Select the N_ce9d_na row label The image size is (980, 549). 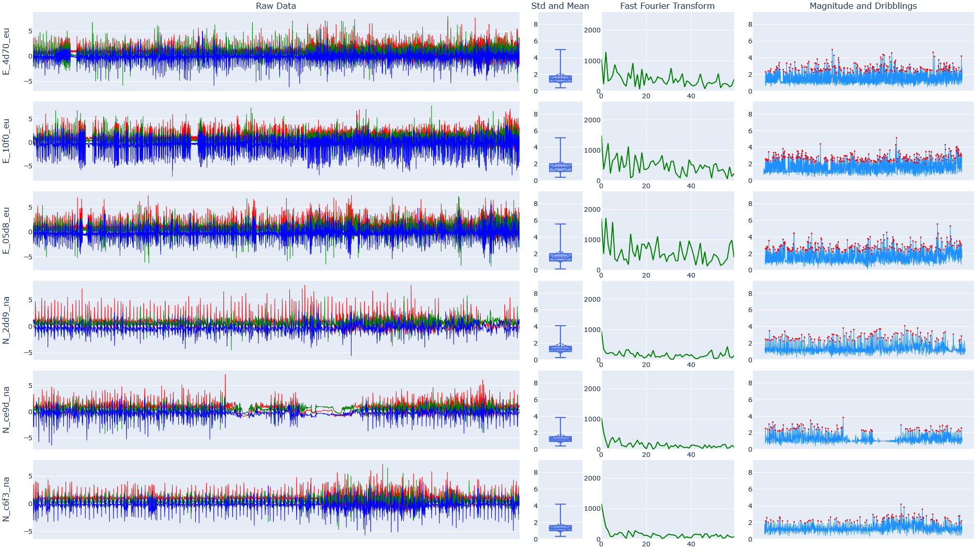tap(6, 410)
